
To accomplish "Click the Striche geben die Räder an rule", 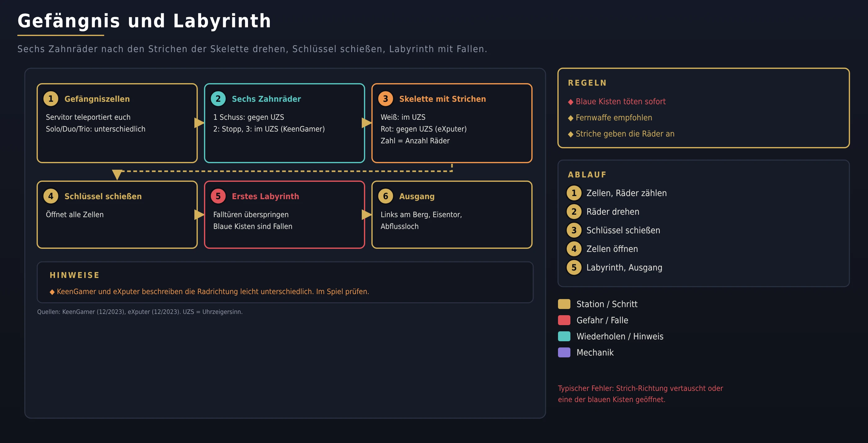I will point(621,134).
